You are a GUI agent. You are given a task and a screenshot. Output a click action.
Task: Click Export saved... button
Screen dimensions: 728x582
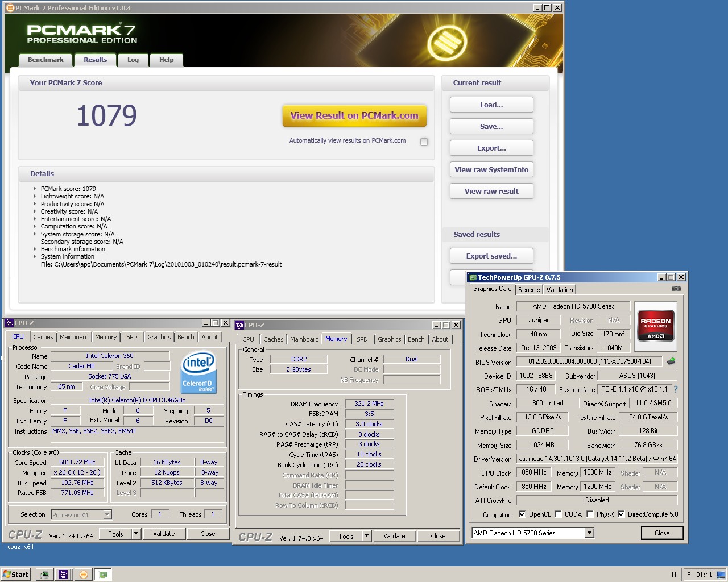(x=491, y=256)
